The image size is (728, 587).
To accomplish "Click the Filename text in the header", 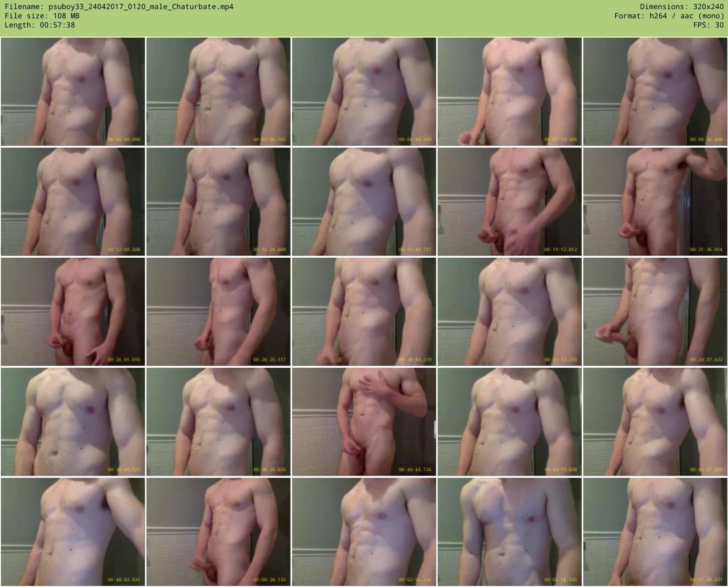I will pyautogui.click(x=119, y=7).
